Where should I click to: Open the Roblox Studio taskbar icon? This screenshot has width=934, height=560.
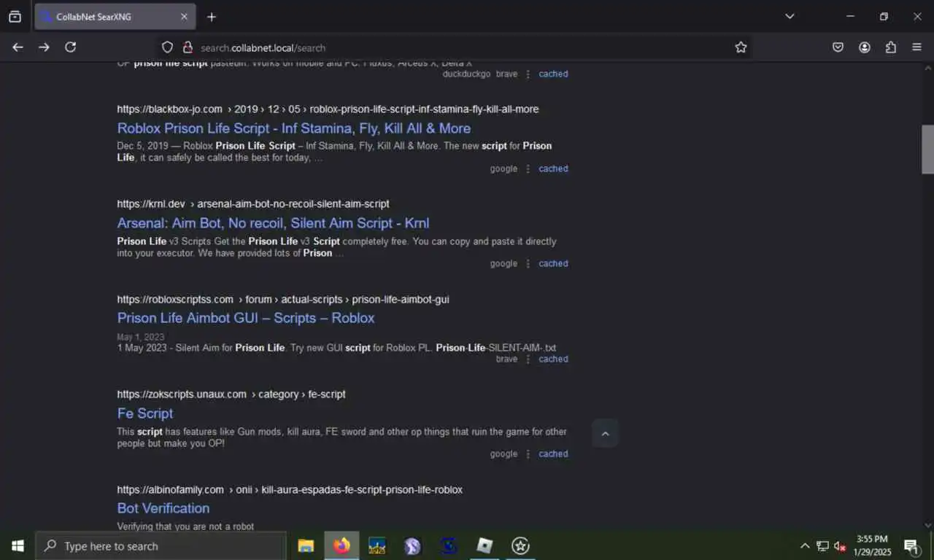tap(485, 545)
